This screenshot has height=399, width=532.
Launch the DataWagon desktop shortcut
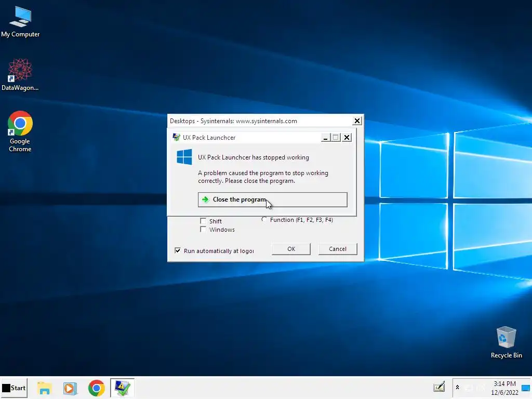20,75
